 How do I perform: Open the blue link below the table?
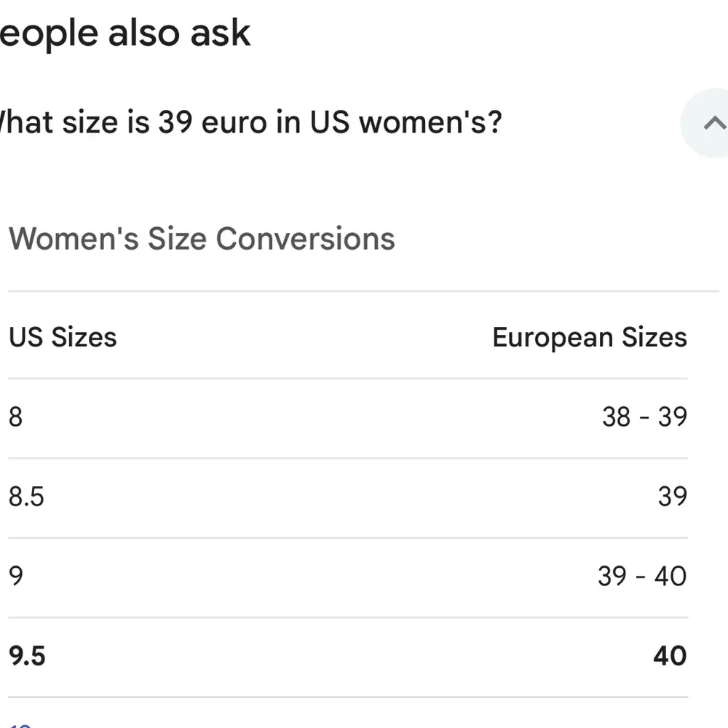pyautogui.click(x=20, y=724)
